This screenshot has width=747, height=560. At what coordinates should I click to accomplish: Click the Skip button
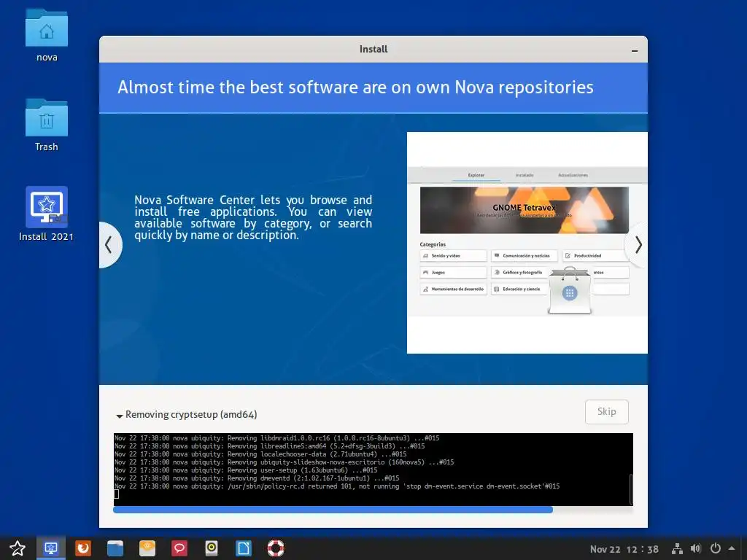coord(606,411)
